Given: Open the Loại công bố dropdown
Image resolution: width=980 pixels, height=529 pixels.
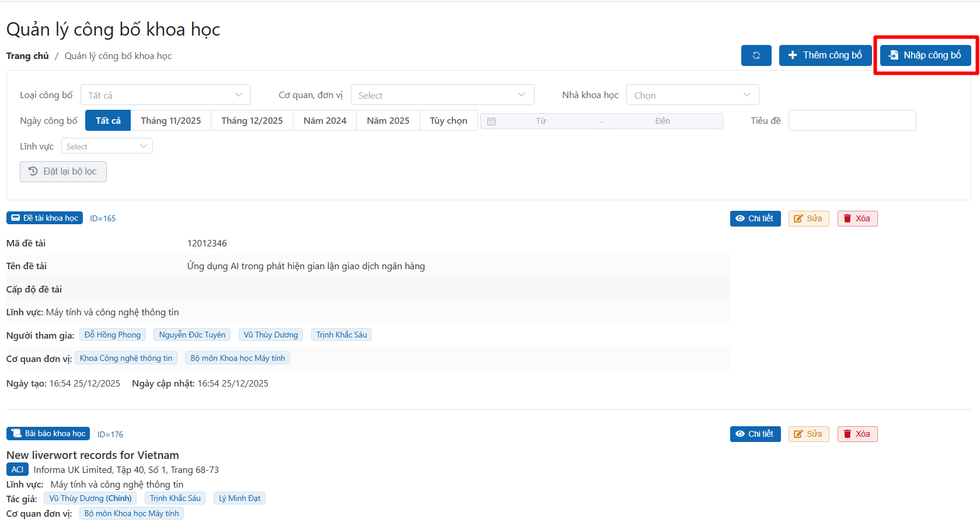Looking at the screenshot, I should 165,95.
